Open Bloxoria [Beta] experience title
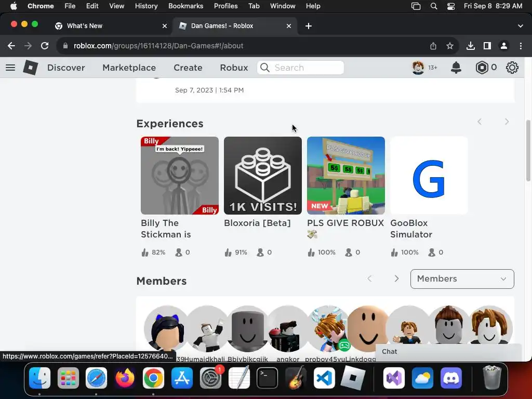This screenshot has width=532, height=399. 257,223
